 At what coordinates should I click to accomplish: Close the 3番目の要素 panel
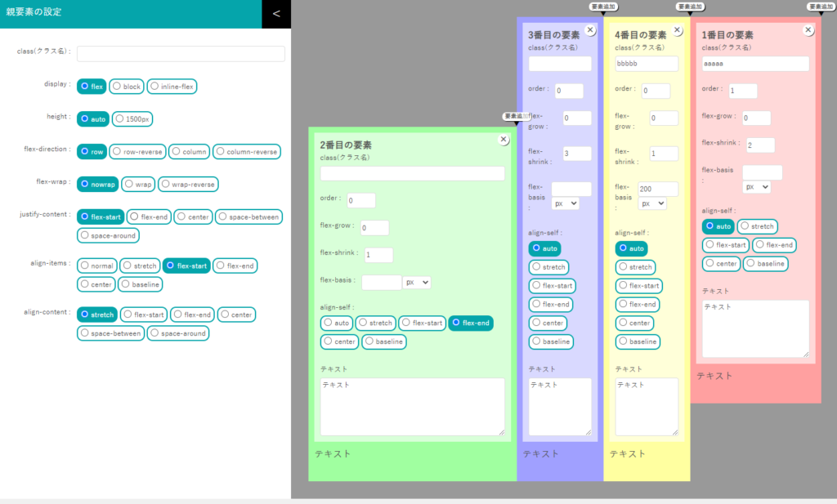click(x=590, y=32)
